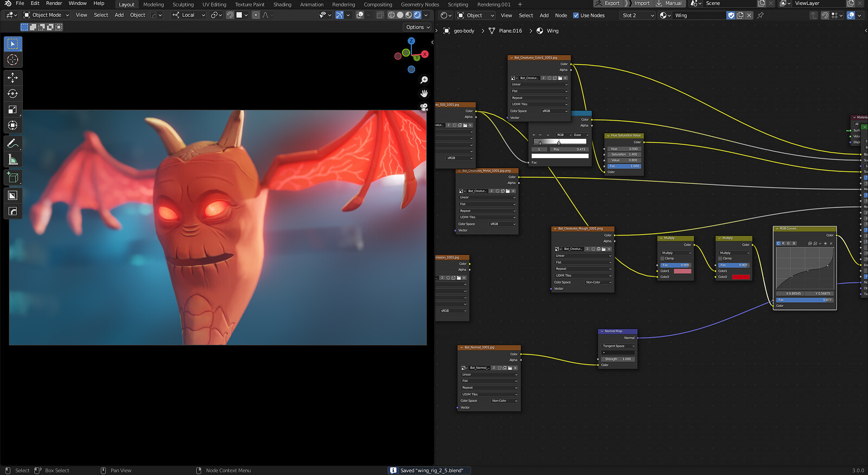Pin the Wing material node tree

761,15
